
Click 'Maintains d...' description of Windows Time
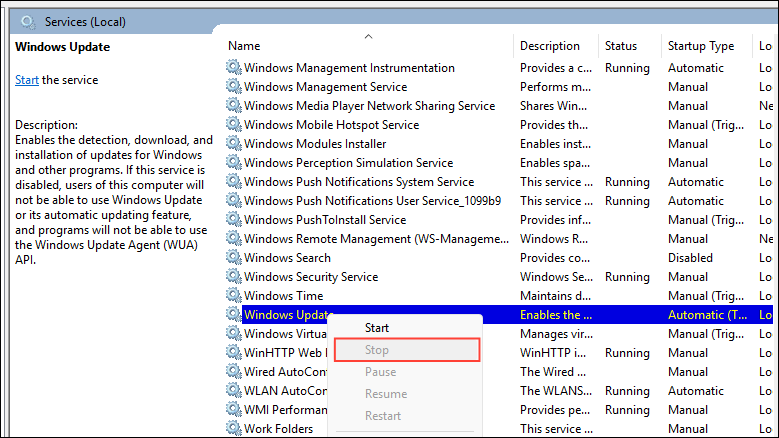tap(555, 295)
